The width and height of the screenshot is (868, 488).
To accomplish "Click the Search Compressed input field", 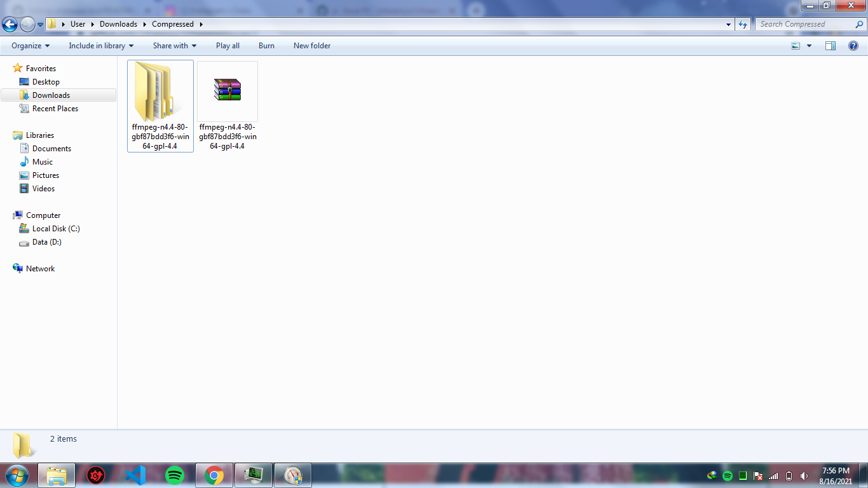I will (x=806, y=24).
